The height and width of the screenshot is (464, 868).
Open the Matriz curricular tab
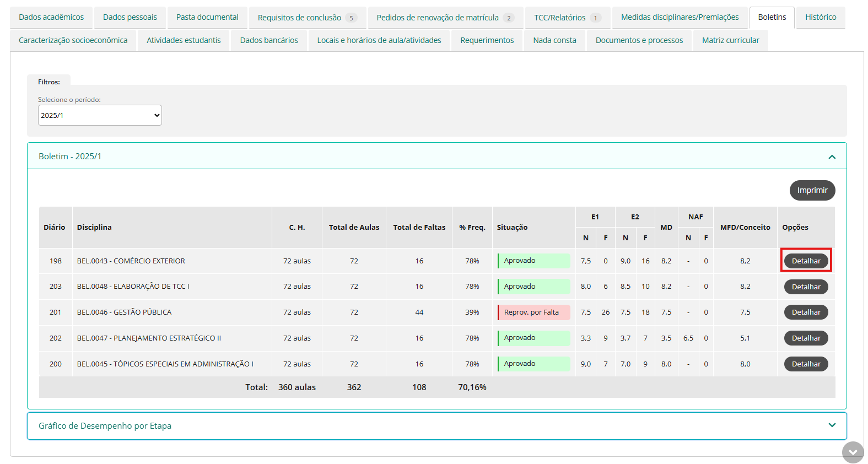(x=730, y=40)
